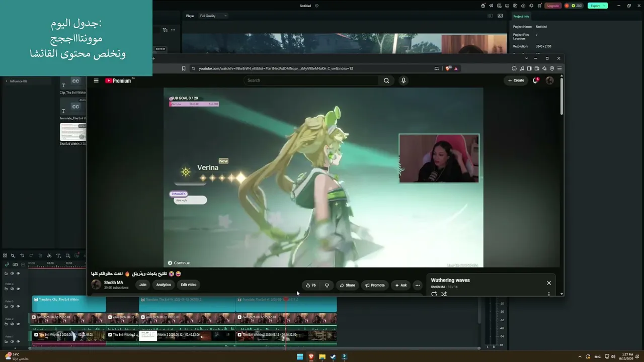Click the YouTube search magnifier button
This screenshot has width=644, height=362.
coord(386,80)
